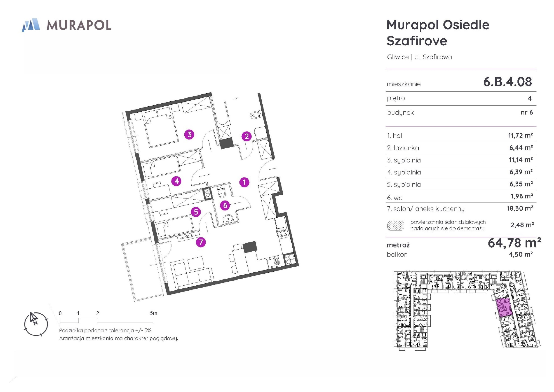Click room marker number 2 (łazienka)
Screen dimensions: 554x392
[x=247, y=136]
